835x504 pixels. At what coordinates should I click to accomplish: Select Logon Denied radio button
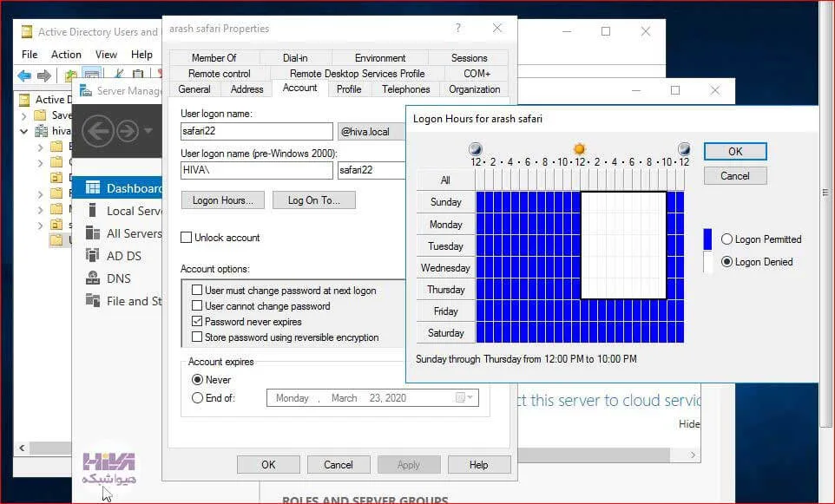click(727, 261)
